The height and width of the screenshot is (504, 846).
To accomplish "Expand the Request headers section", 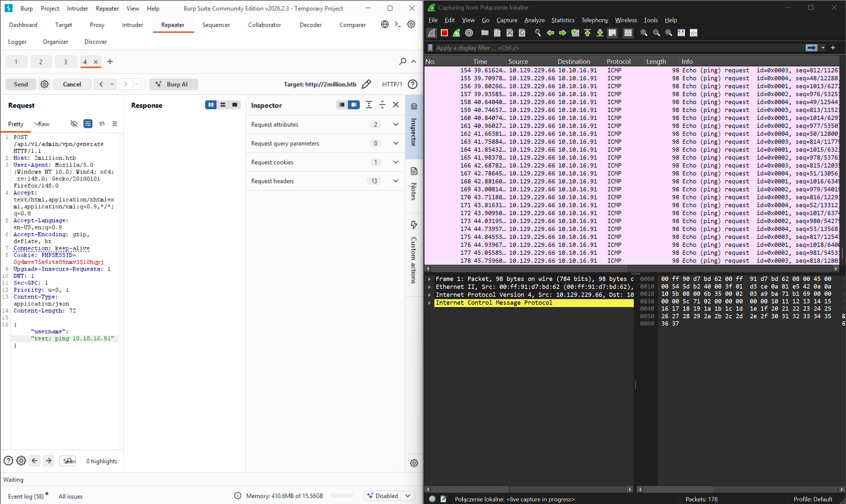I will [395, 181].
